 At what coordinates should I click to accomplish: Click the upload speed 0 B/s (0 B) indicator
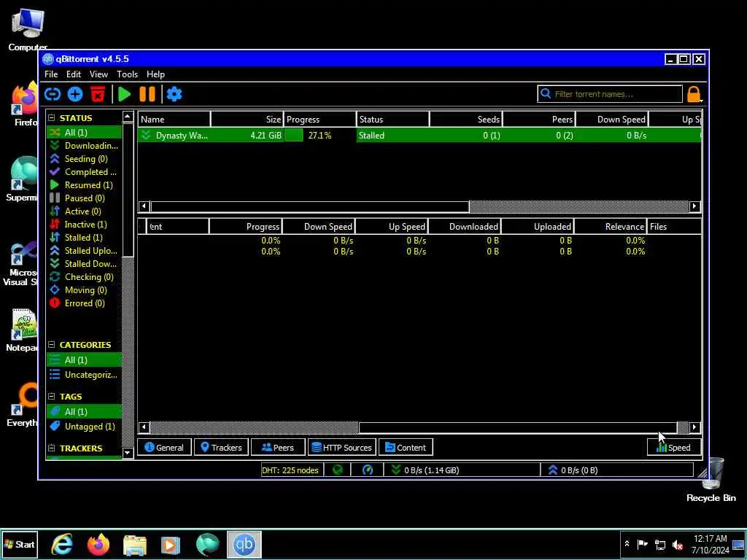point(573,470)
